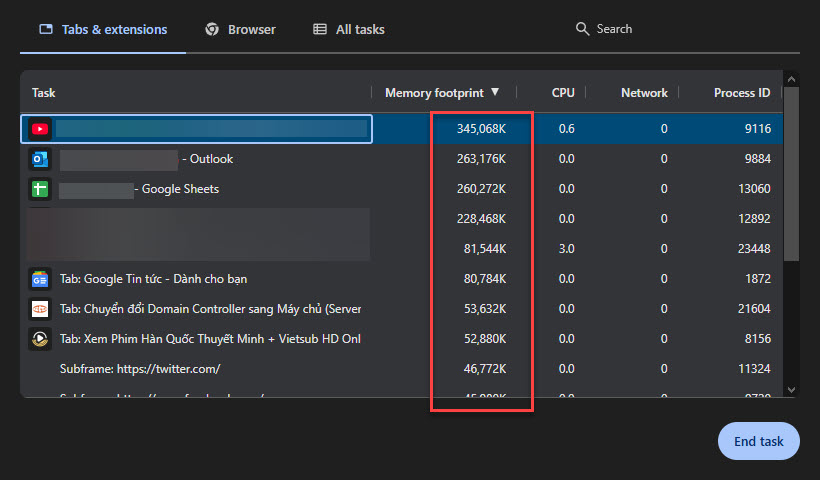This screenshot has width=820, height=480.
Task: Click the Google Sheets icon
Action: point(40,189)
